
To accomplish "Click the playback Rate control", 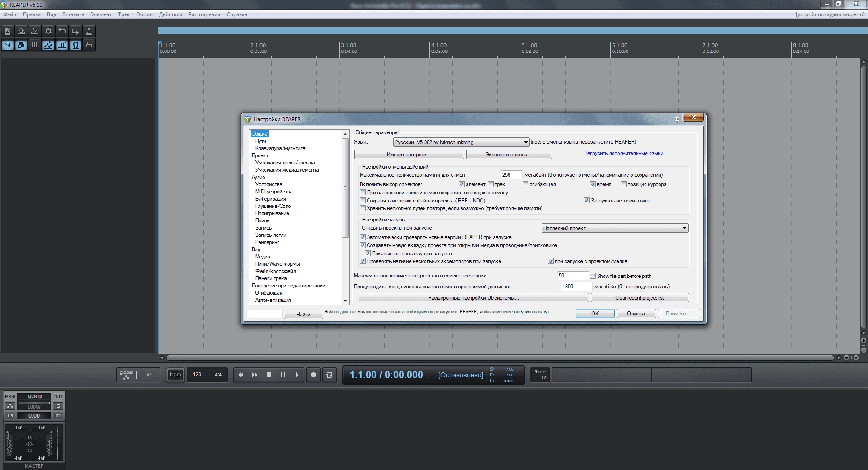I will [x=540, y=375].
